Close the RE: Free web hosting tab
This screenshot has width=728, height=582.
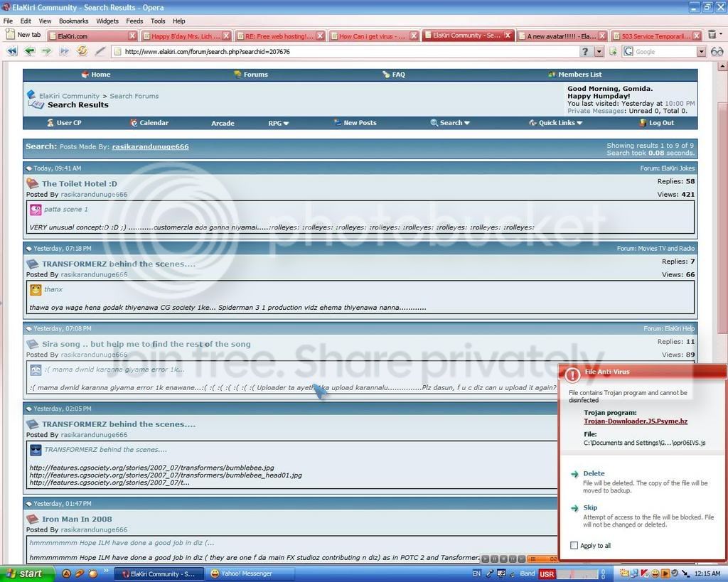click(321, 36)
